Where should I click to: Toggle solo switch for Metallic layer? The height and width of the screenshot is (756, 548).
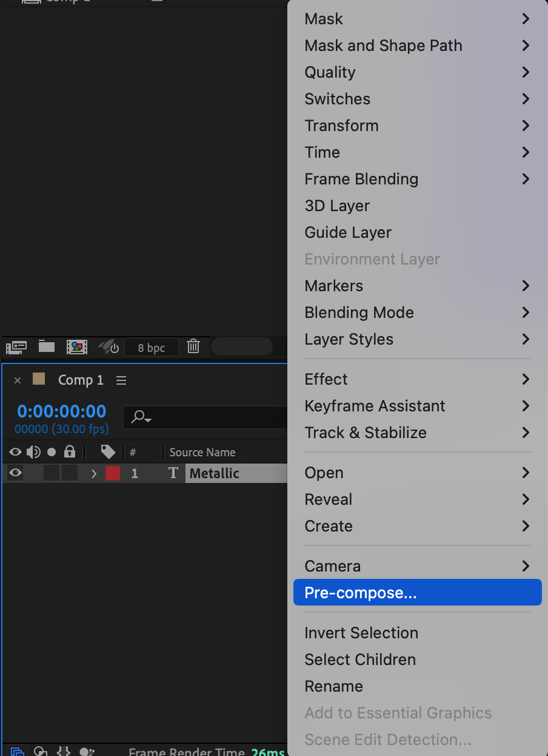(x=52, y=473)
